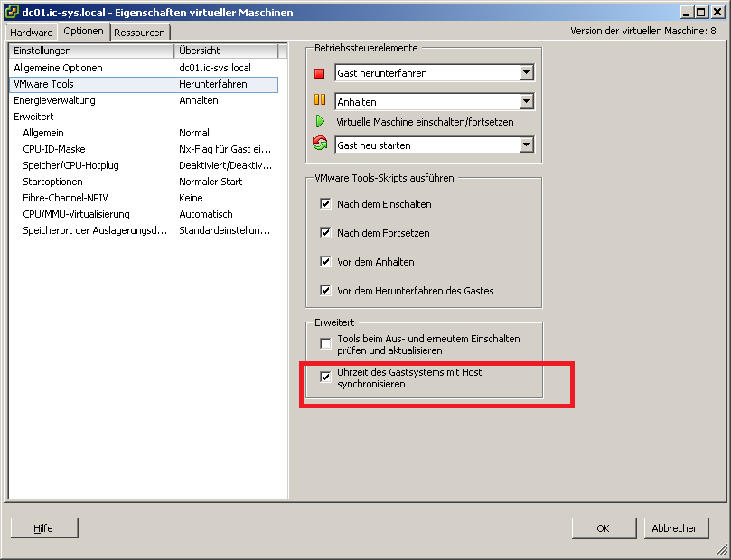
Task: Click the orange pause icon
Action: [319, 100]
